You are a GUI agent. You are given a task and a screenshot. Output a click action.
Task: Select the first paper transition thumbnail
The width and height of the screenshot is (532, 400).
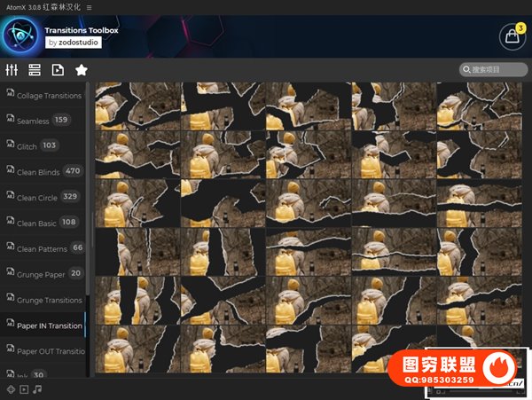(x=137, y=106)
